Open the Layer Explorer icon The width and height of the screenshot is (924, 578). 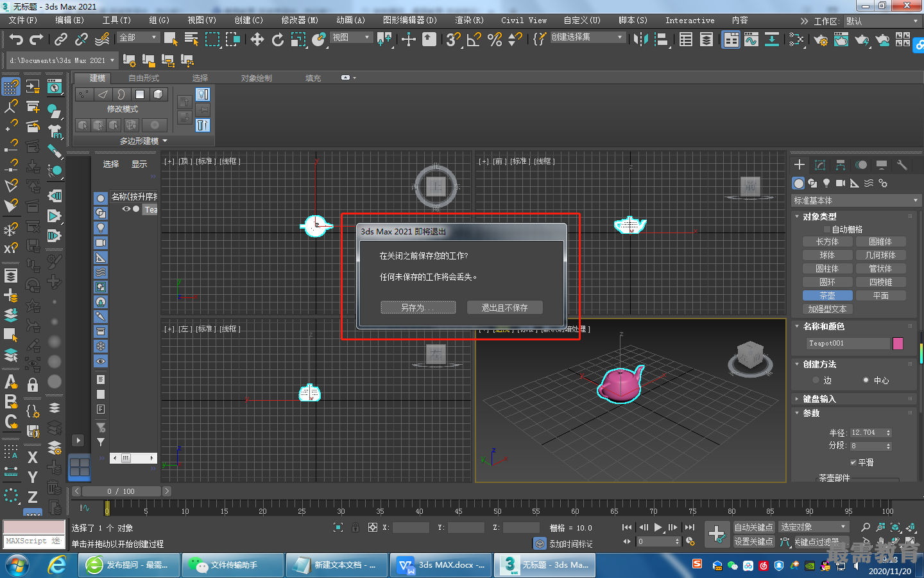(706, 39)
